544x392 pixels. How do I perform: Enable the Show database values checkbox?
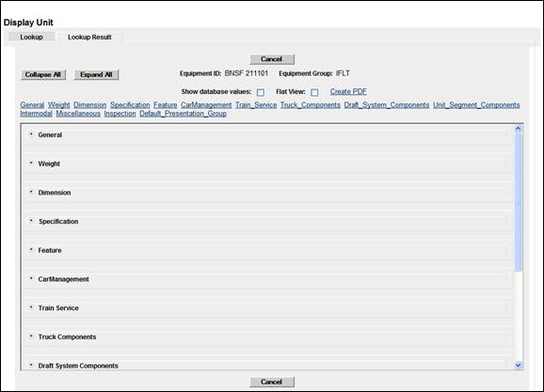click(261, 92)
